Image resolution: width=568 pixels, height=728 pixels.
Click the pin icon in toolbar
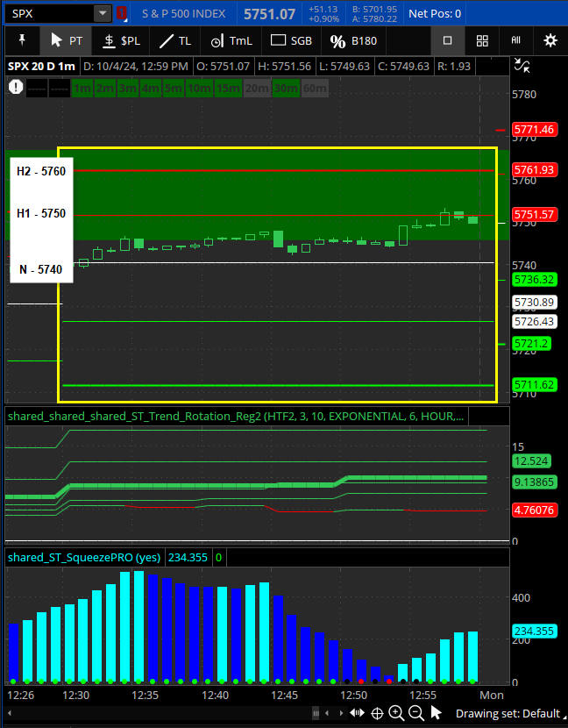tap(21, 40)
